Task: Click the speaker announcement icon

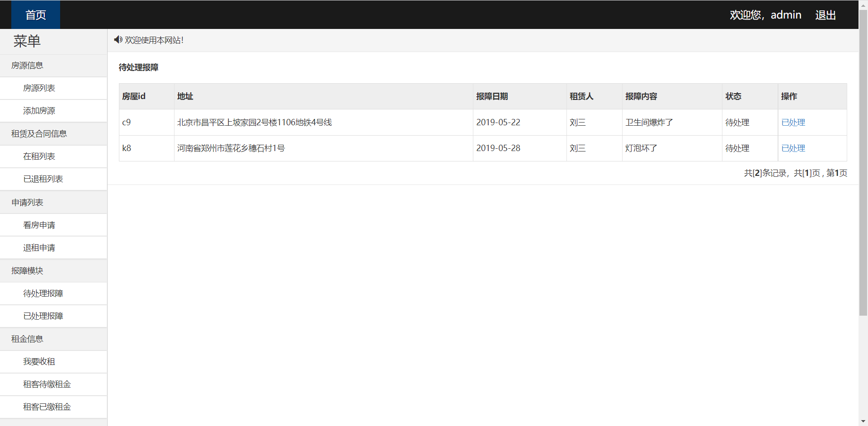Action: click(118, 40)
